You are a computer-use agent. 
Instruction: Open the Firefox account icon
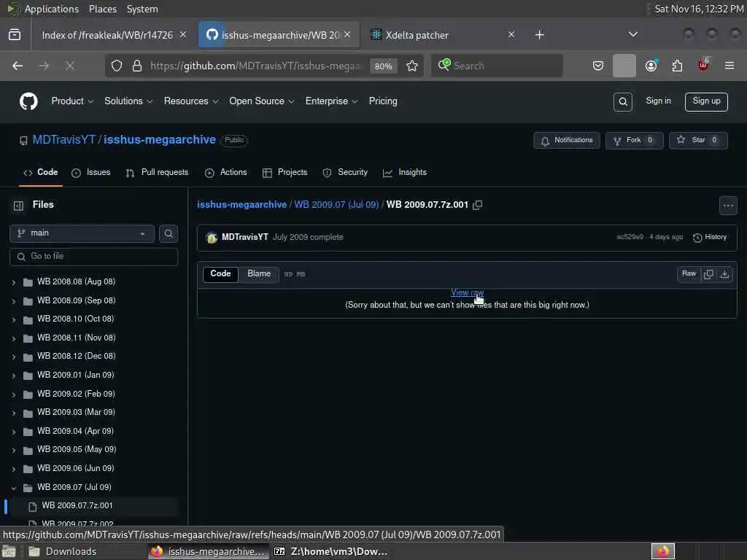pyautogui.click(x=651, y=66)
